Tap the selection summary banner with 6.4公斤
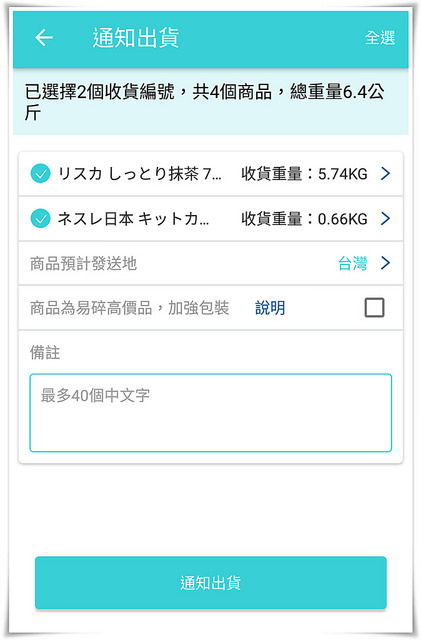421x640 pixels. 211,102
